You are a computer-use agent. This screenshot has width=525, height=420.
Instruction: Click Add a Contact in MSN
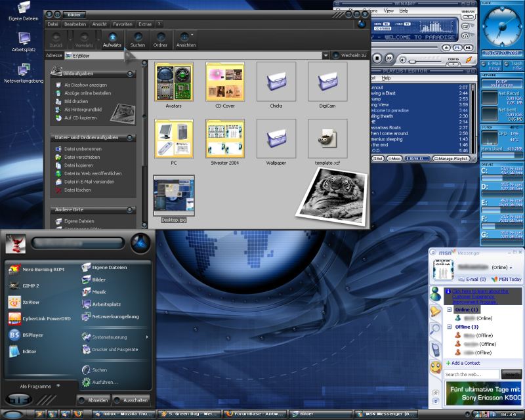coord(463,363)
